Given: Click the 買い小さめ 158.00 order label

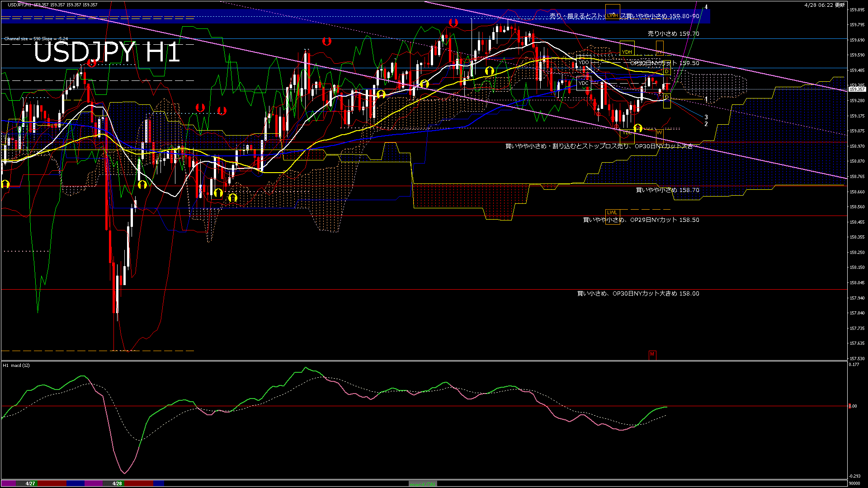Looking at the screenshot, I should pyautogui.click(x=638, y=294).
